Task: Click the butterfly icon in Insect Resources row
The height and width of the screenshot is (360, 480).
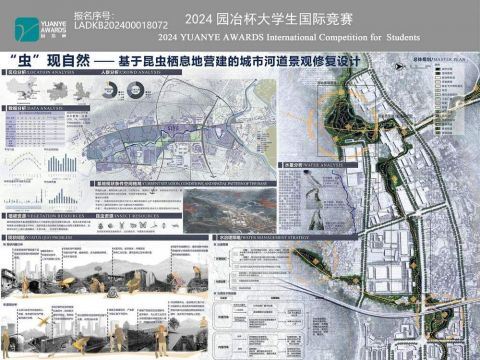Action: (x=143, y=225)
